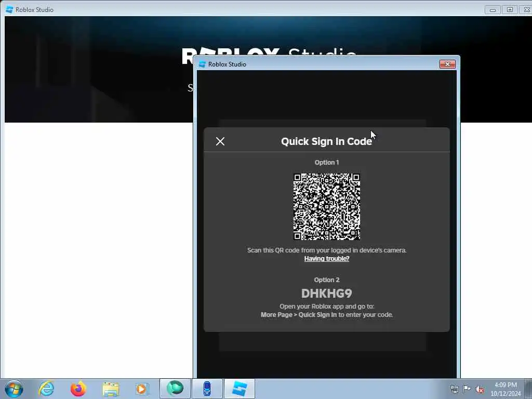Screen dimensions: 532x399
Task: Open Firefox from the taskbar
Action: [x=78, y=389]
